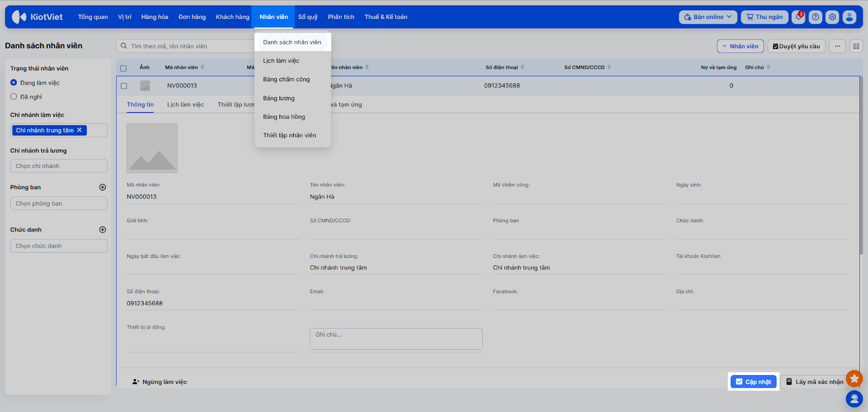Add a new Chức danh with plus icon
Screen dimensions: 868x412
pyautogui.click(x=103, y=230)
